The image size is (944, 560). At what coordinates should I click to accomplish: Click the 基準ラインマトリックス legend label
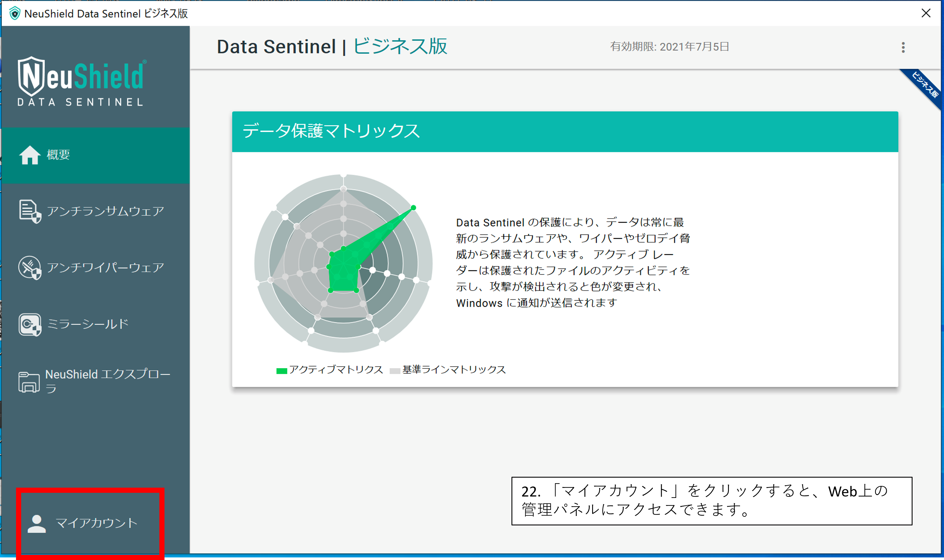454,370
